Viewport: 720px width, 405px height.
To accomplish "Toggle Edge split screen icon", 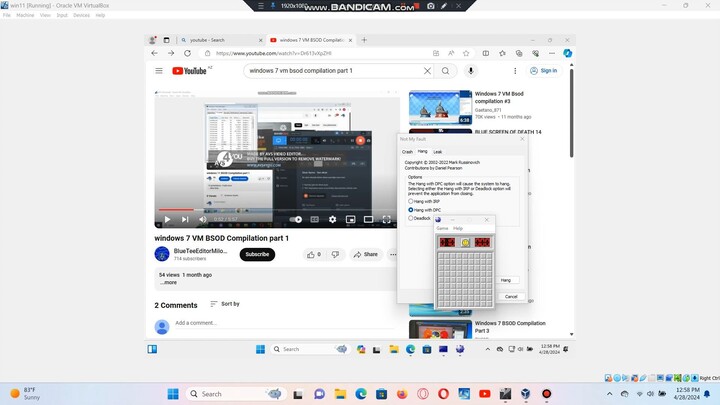I will (x=485, y=53).
